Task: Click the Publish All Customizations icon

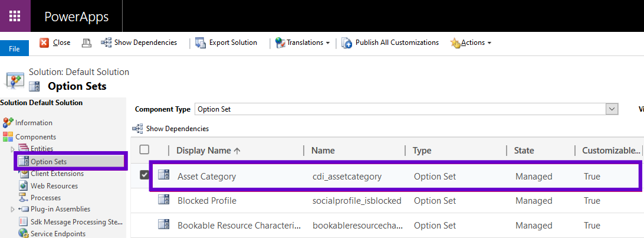Action: click(347, 43)
